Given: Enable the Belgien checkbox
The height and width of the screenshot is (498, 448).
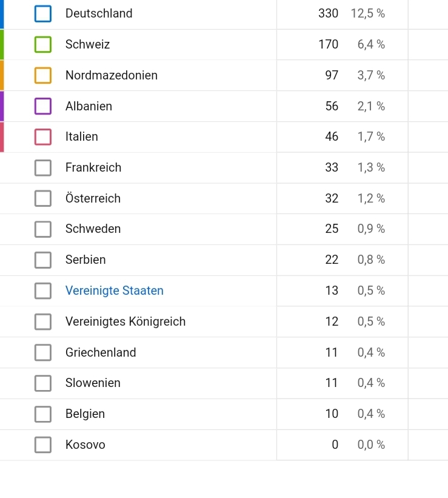Looking at the screenshot, I should pos(43,414).
